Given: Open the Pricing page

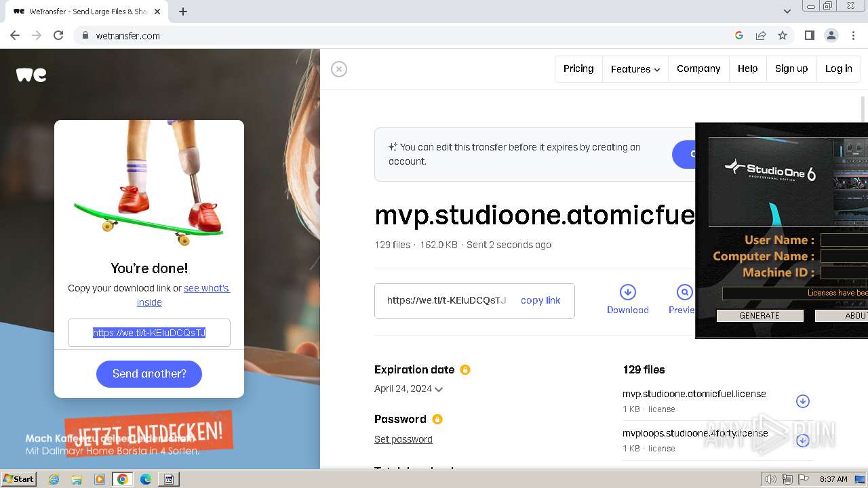Looking at the screenshot, I should tap(578, 68).
